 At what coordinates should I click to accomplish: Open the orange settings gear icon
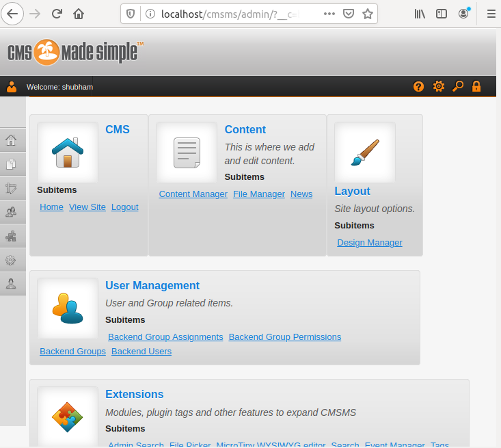pyautogui.click(x=439, y=86)
